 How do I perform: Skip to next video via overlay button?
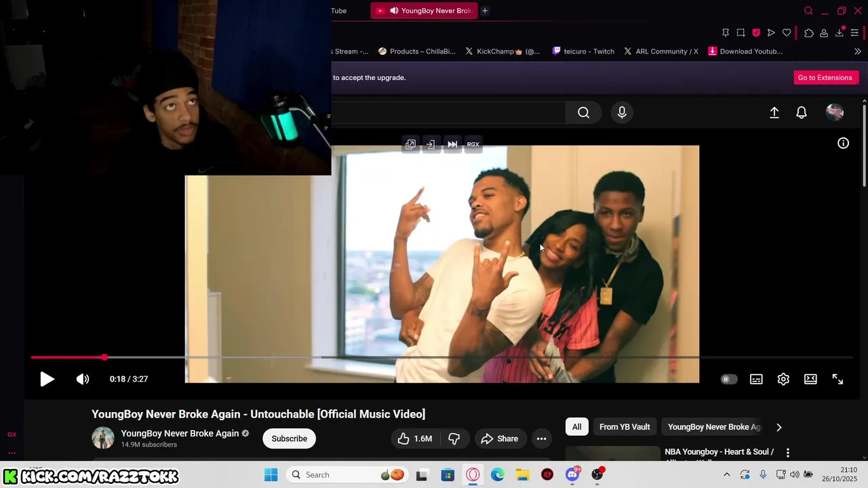[452, 144]
